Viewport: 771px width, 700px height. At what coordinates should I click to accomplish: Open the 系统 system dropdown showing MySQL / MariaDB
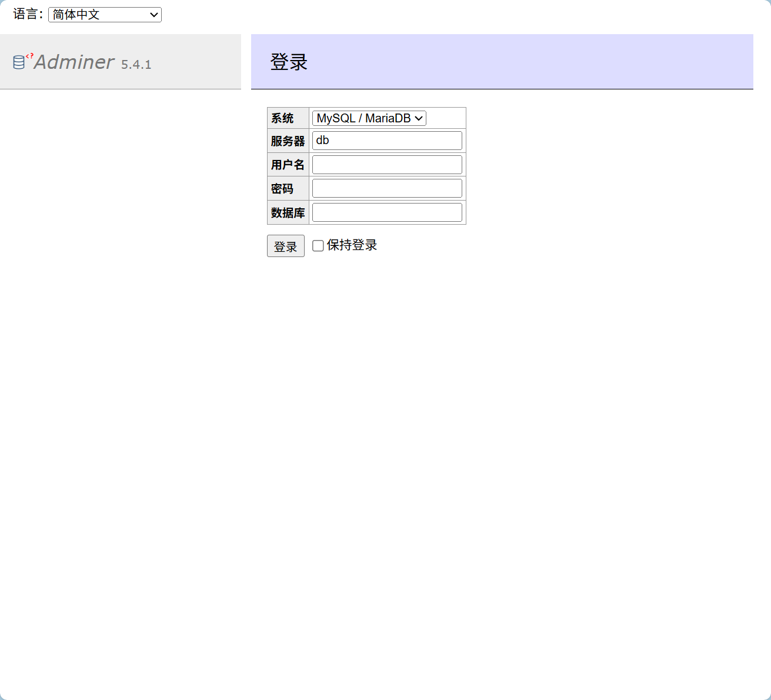pyautogui.click(x=368, y=118)
